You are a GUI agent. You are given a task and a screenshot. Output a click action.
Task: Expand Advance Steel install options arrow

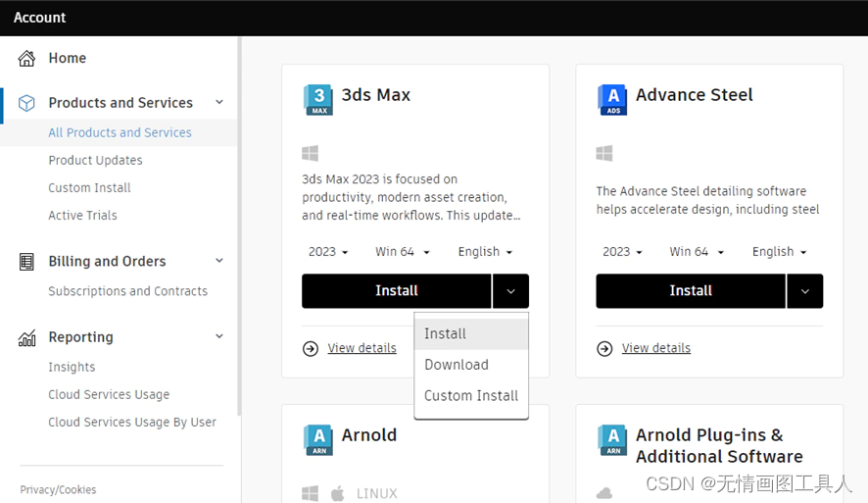click(x=804, y=291)
